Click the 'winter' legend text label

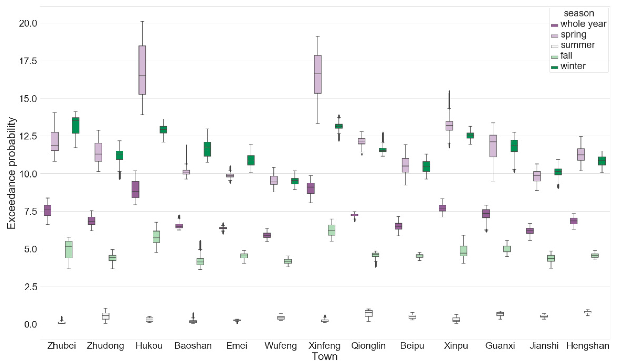point(573,66)
